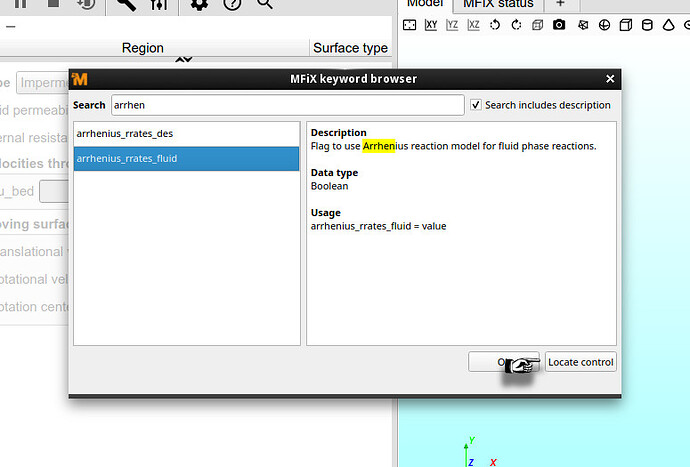Click 'arrhenius_rrates_fluid = value' usage text
This screenshot has height=467, width=690.
378,226
